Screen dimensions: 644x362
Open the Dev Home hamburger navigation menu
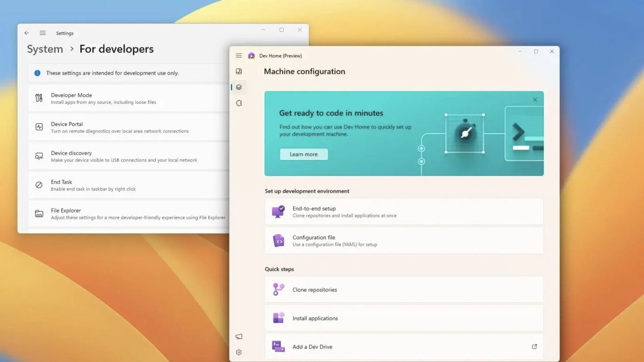tap(239, 55)
